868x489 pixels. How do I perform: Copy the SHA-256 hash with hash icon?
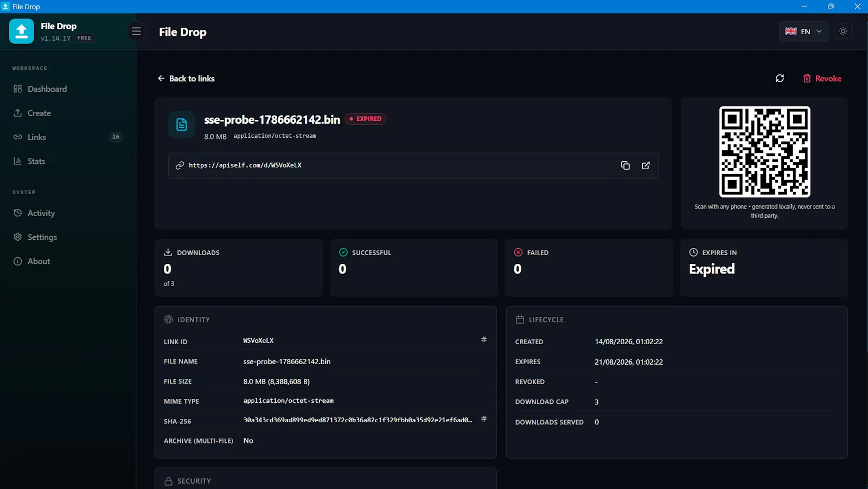click(x=484, y=419)
